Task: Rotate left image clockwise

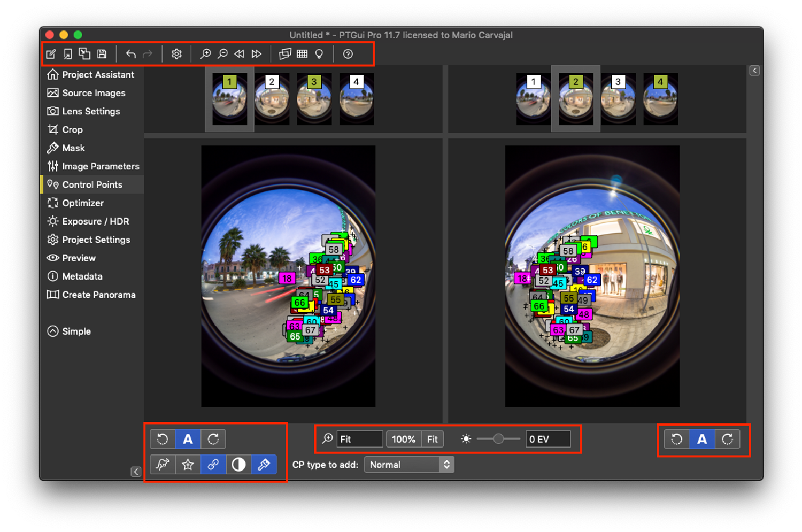Action: tap(213, 440)
